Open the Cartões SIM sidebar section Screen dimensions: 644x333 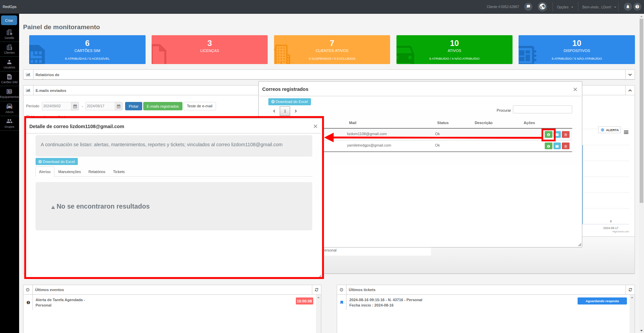[x=9, y=79]
